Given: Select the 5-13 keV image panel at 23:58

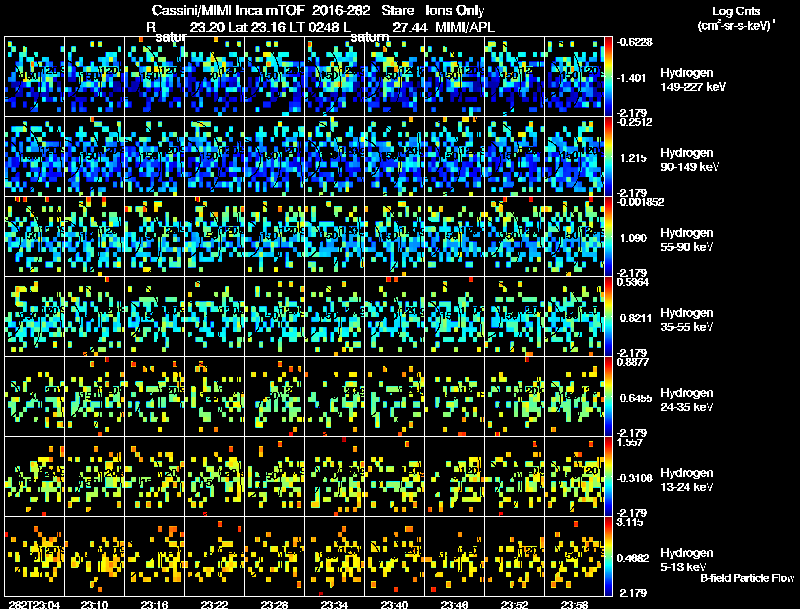Looking at the screenshot, I should 574,557.
